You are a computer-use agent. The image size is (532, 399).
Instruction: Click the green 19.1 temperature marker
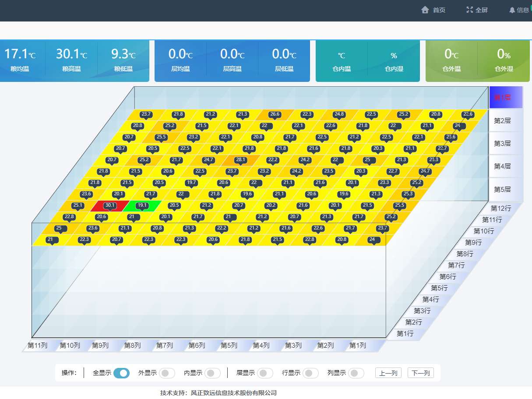pyautogui.click(x=142, y=205)
